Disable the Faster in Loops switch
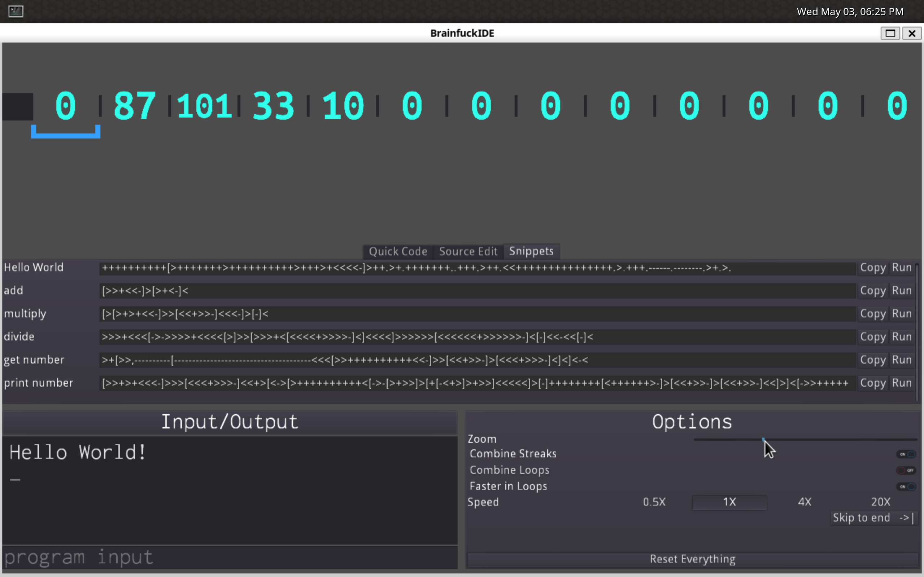Screen dimensions: 924x577 [906, 486]
